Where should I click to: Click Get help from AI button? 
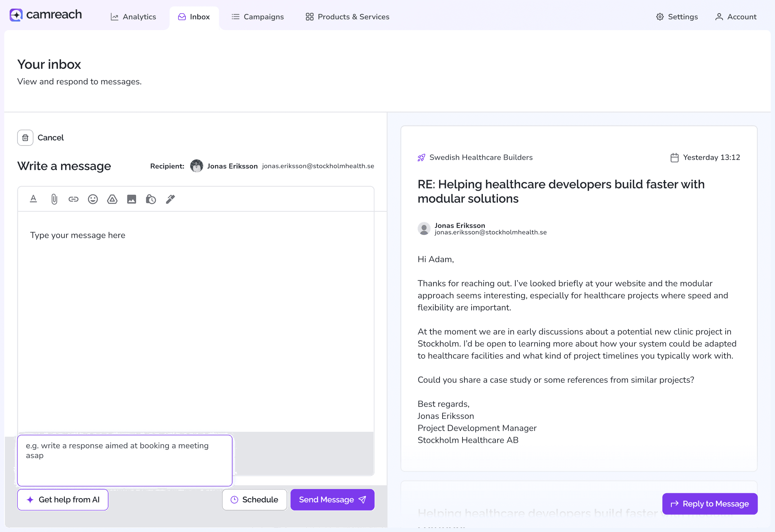click(63, 500)
